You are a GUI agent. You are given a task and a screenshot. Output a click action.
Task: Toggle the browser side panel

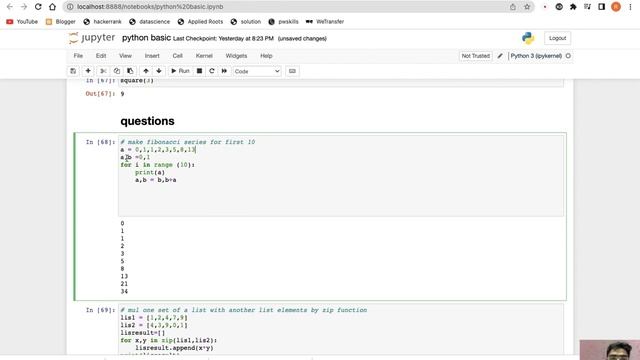pos(601,7)
